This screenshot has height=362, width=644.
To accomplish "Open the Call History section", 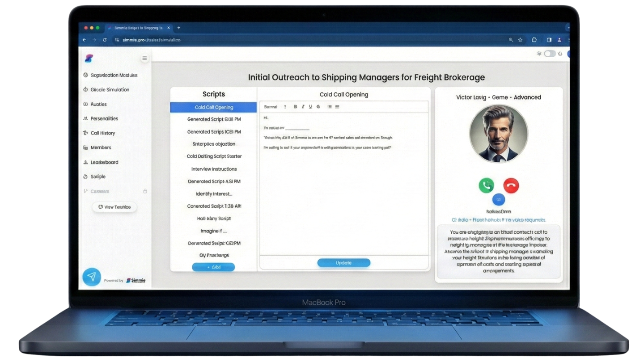I will coord(102,133).
